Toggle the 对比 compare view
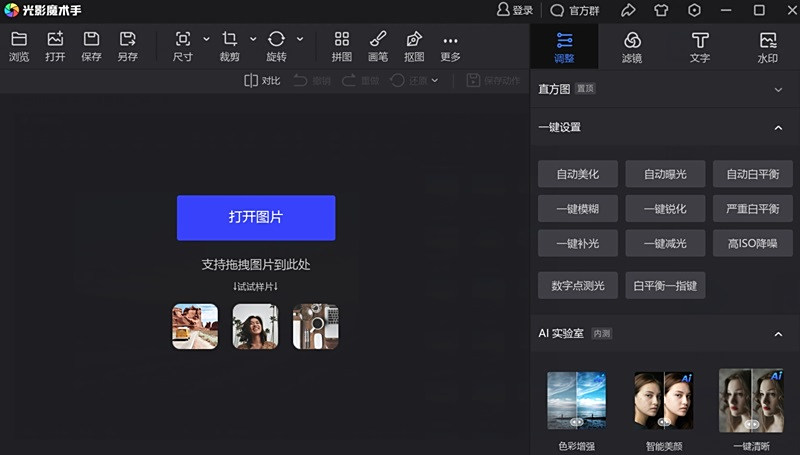Screen dimensions: 800x455 click(262, 80)
